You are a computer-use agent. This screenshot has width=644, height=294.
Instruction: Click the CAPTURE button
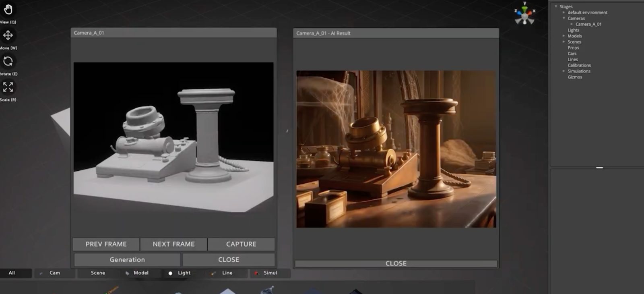(241, 244)
